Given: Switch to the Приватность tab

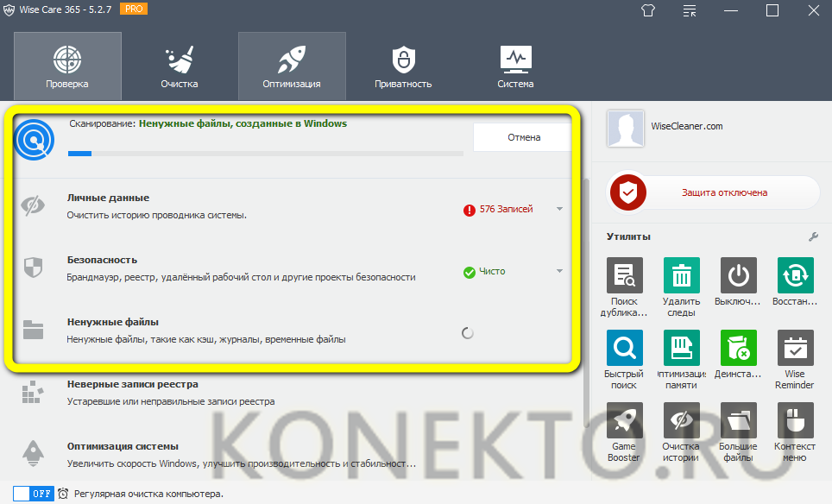Looking at the screenshot, I should click(403, 67).
